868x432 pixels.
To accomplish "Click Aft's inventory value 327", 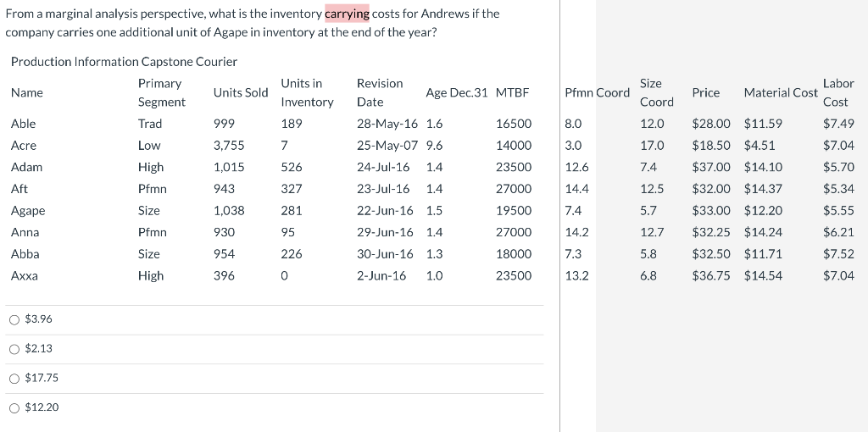I will click(292, 189).
